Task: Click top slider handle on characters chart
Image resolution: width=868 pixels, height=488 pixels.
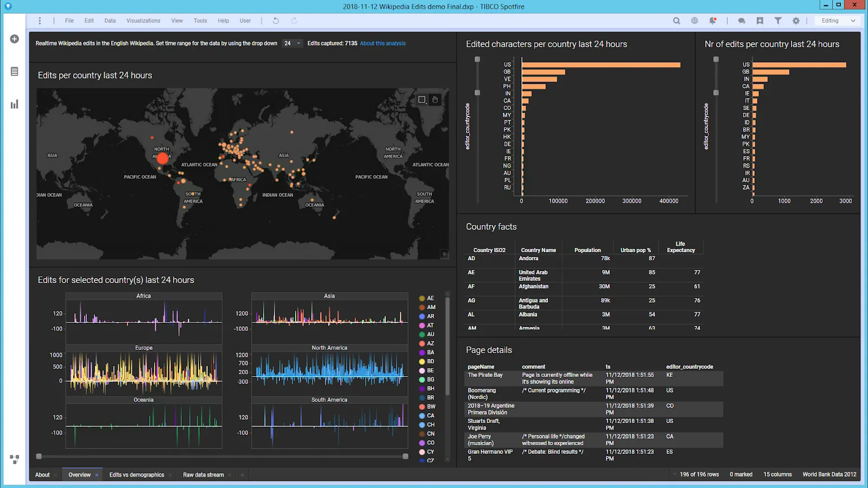Action: [x=477, y=59]
